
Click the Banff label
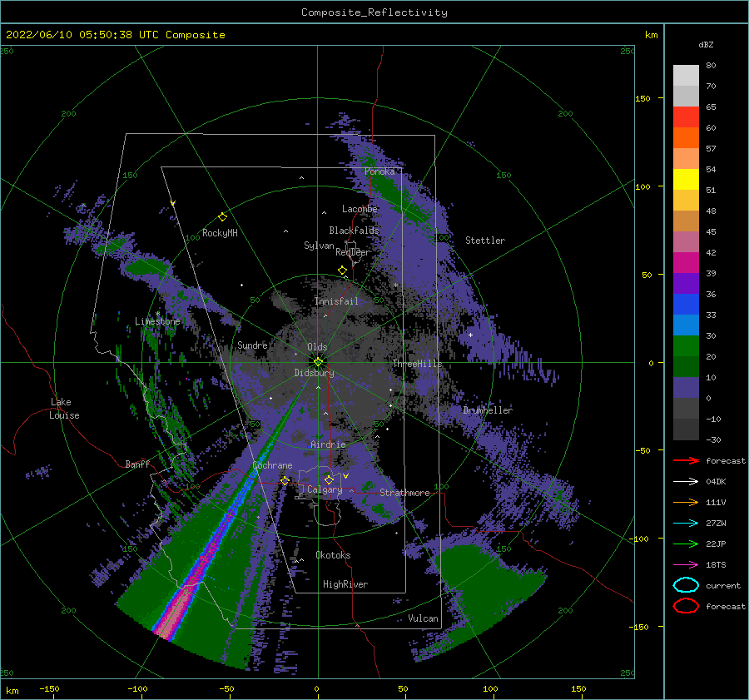click(137, 464)
